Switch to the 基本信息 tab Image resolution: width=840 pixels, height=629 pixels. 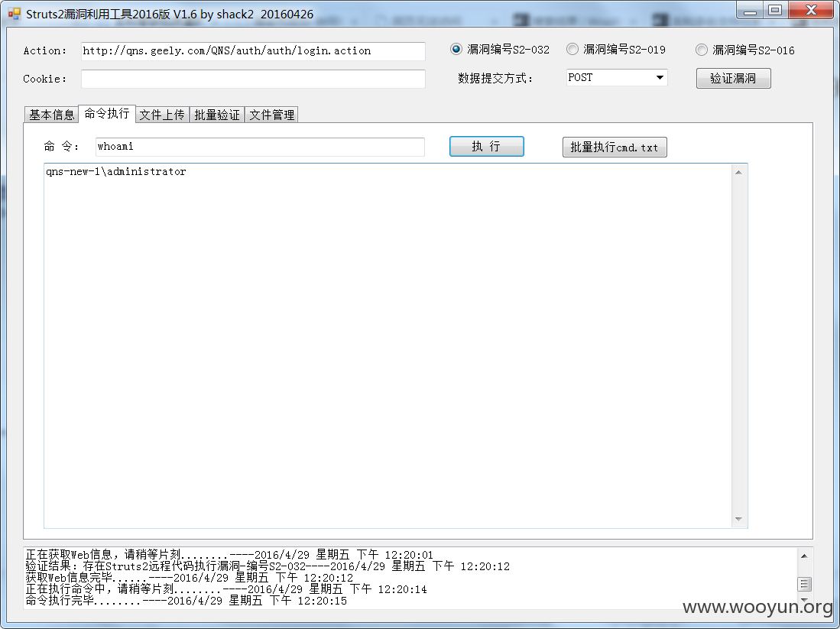pyautogui.click(x=51, y=115)
